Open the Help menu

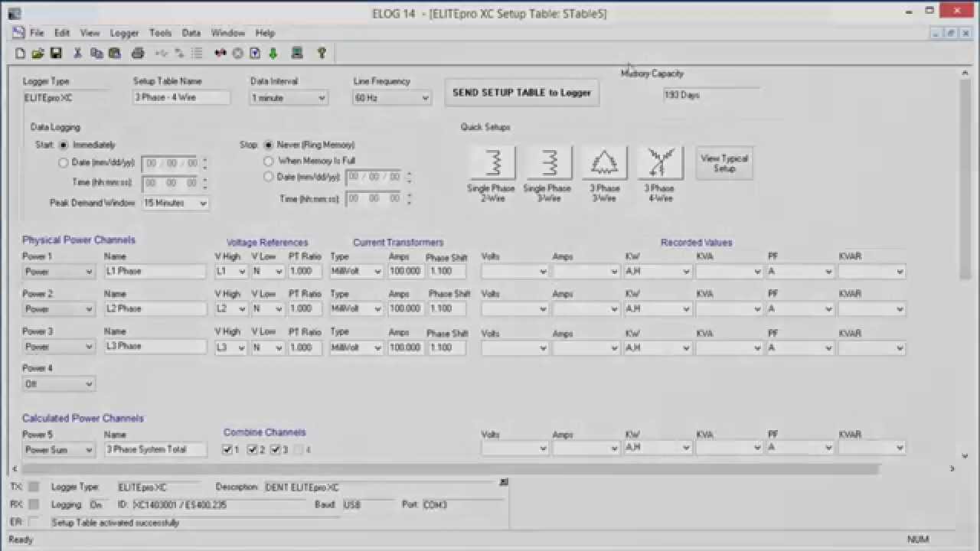(265, 33)
